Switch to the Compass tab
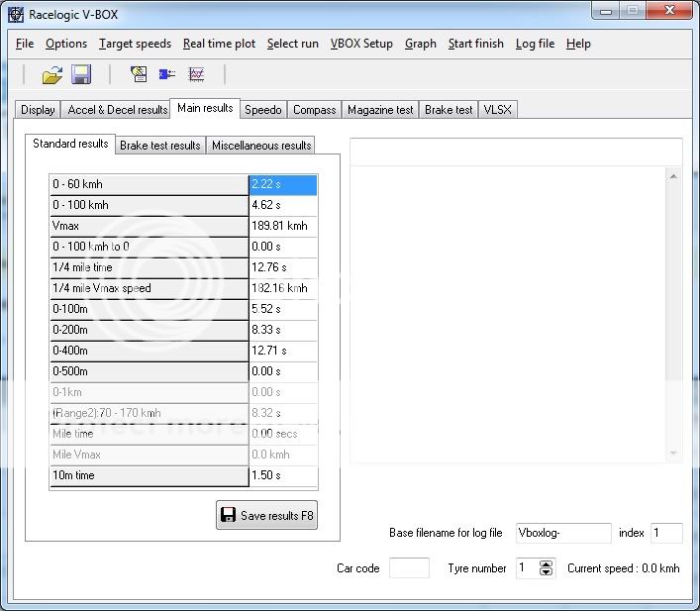 314,110
